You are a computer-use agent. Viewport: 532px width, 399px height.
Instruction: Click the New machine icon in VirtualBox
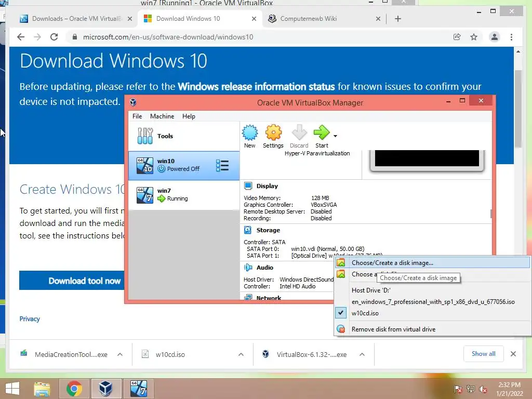pyautogui.click(x=250, y=137)
